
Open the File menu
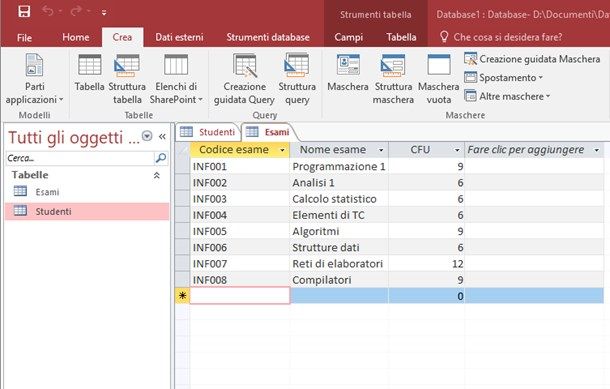pyautogui.click(x=24, y=37)
